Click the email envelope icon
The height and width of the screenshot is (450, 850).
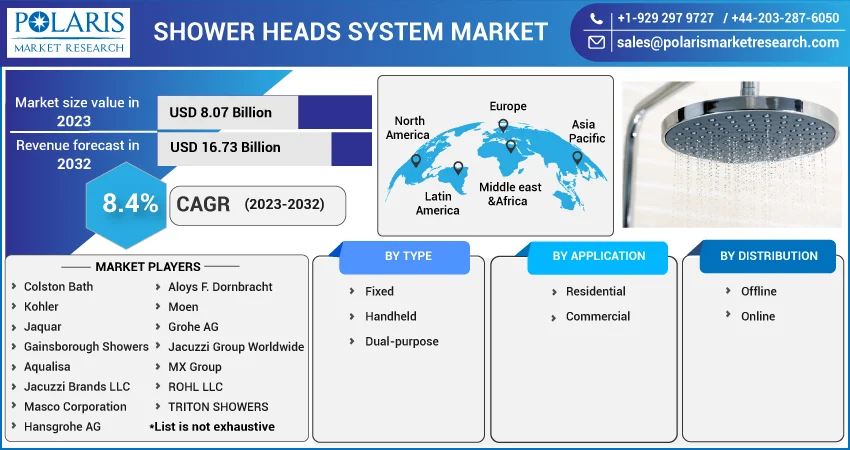coord(596,42)
